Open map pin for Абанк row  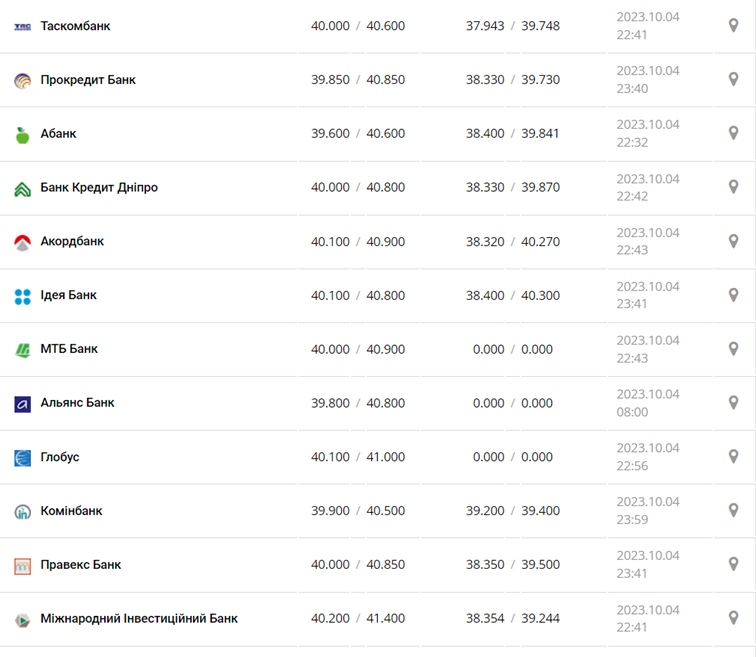tap(733, 134)
